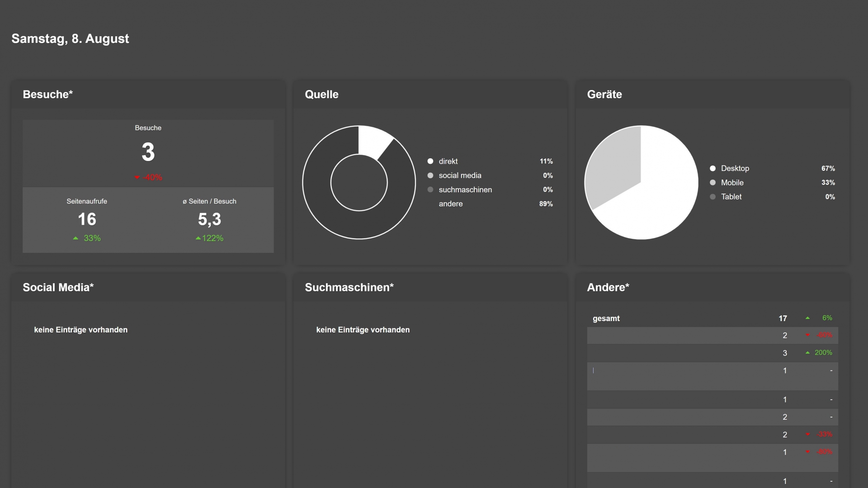
Task: Click the green 6% gesamt change
Action: click(x=827, y=318)
